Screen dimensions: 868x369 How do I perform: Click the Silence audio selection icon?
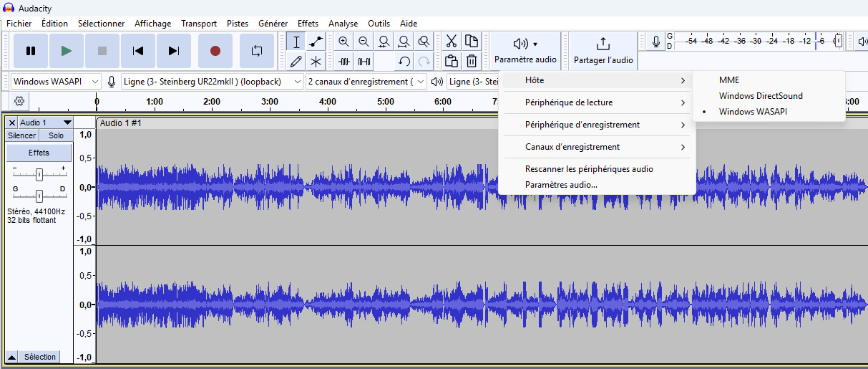(364, 61)
